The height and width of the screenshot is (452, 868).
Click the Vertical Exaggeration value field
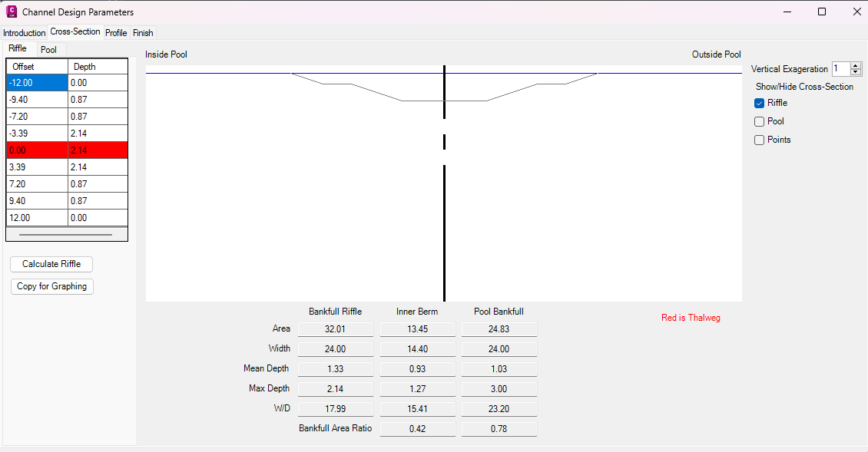pos(840,69)
